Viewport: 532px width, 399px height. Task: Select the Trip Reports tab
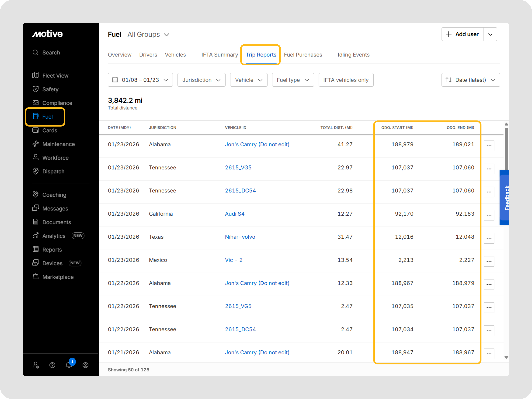(x=261, y=55)
